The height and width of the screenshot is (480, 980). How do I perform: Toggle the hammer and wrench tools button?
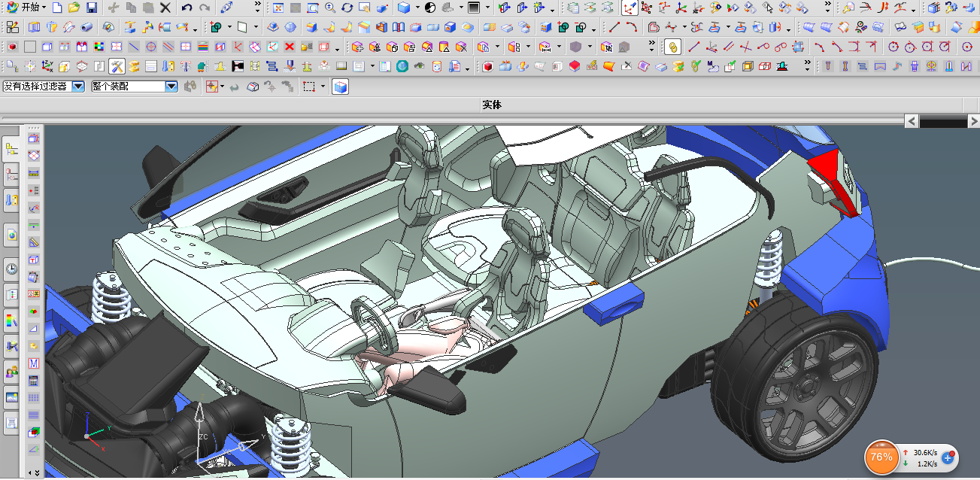coord(117,66)
